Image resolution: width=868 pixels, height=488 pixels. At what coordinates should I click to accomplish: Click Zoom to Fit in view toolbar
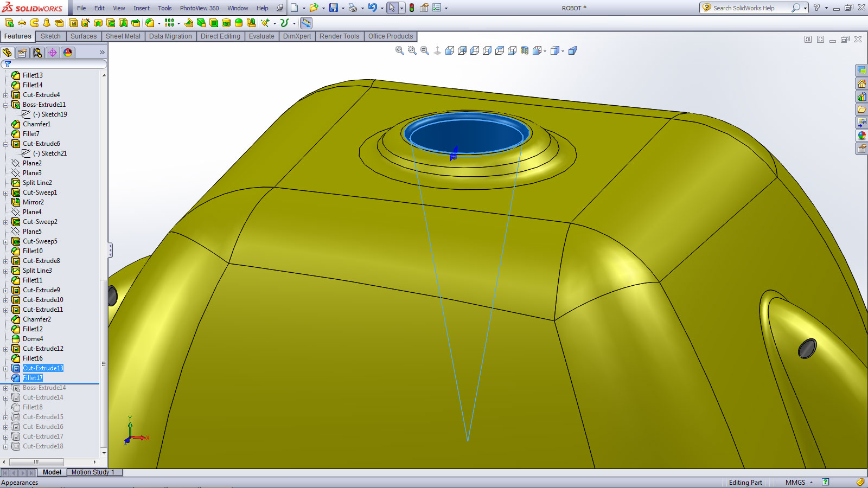point(400,50)
